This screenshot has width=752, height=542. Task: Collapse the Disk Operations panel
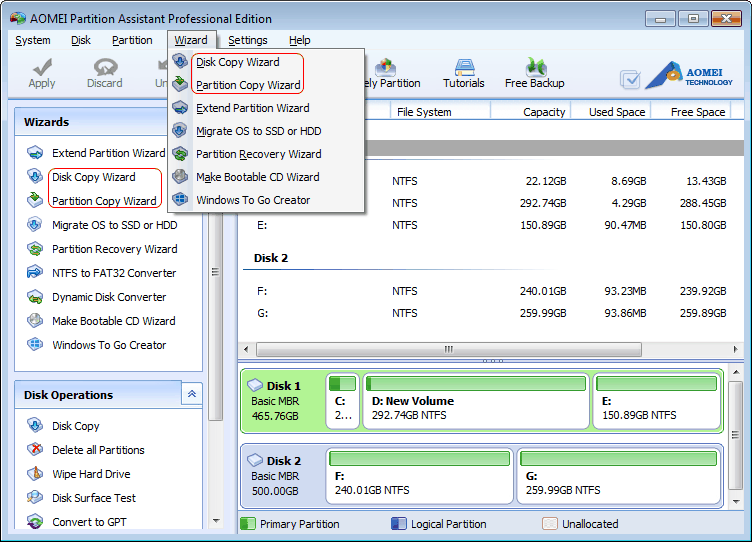[192, 394]
